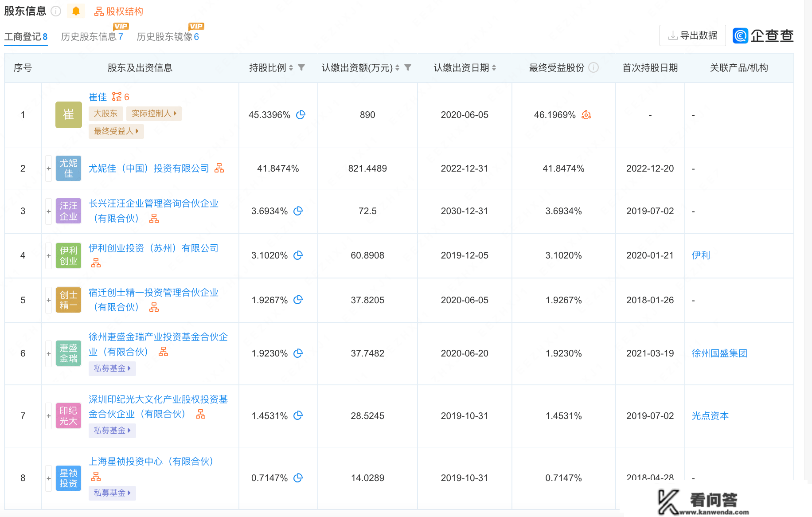
Task: Open 伊利创业投资（苏州）有限公司 link
Action: (153, 248)
